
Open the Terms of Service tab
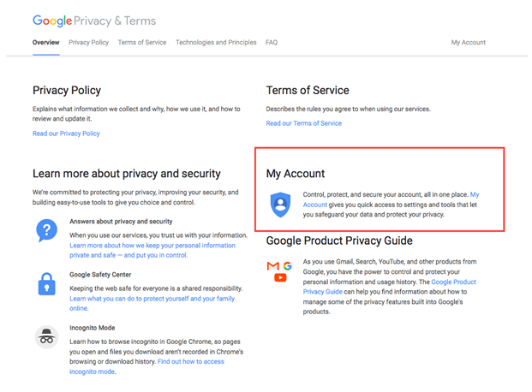[142, 43]
